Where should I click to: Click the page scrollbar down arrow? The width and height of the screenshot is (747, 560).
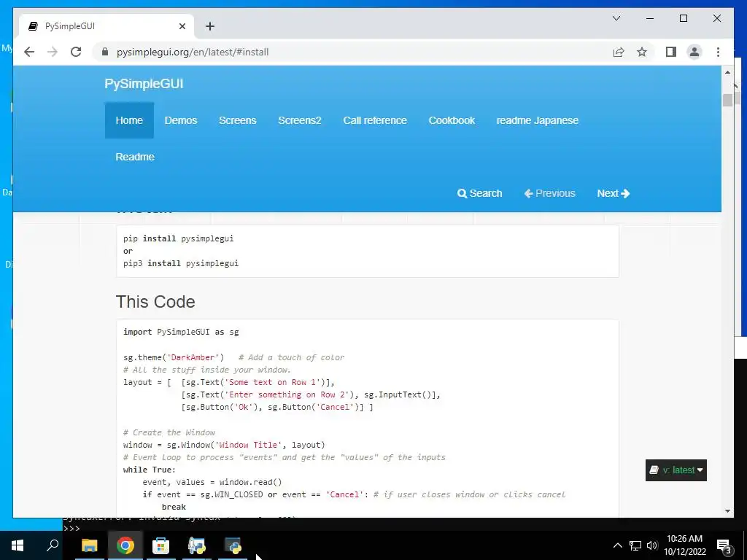point(727,511)
